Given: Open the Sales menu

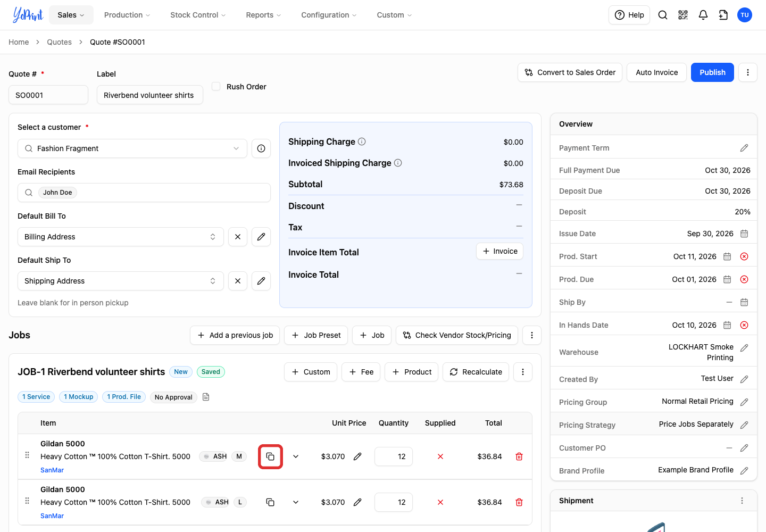Looking at the screenshot, I should pyautogui.click(x=71, y=15).
